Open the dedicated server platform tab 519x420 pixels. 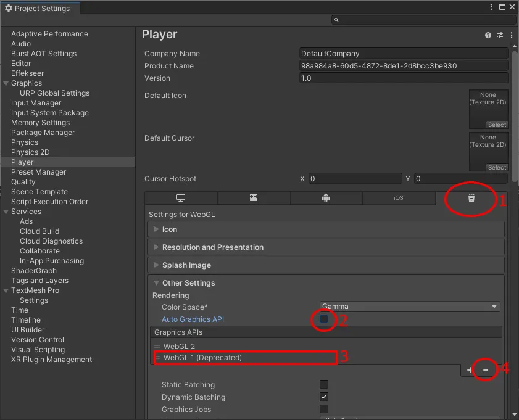click(x=253, y=198)
